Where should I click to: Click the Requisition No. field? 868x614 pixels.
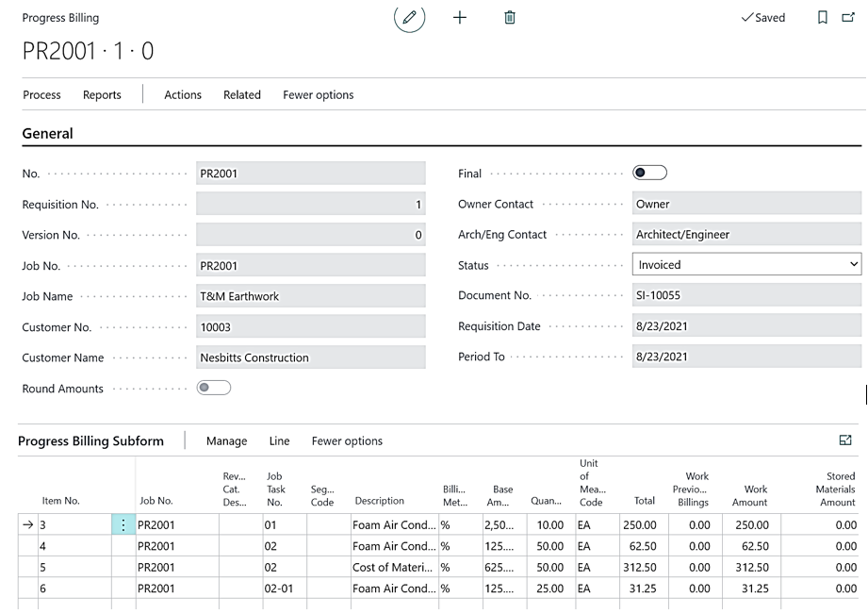[311, 205]
